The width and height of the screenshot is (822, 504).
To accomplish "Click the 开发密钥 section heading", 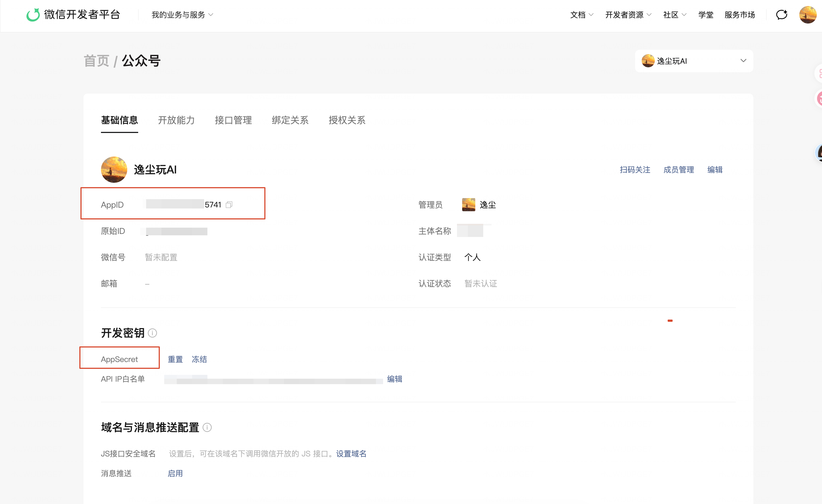I will pyautogui.click(x=123, y=333).
